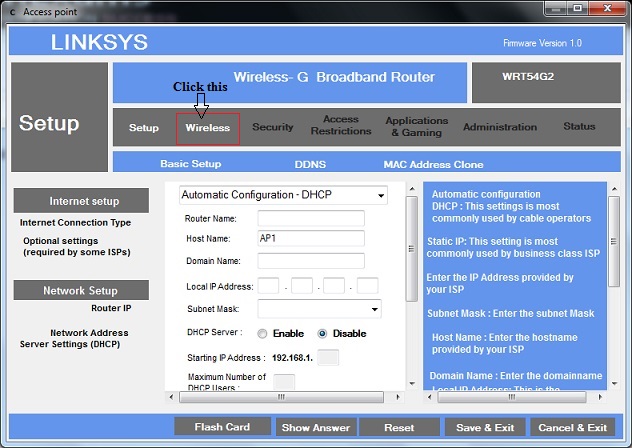The width and height of the screenshot is (632, 448).
Task: Open the Security tab
Action: pyautogui.click(x=273, y=127)
